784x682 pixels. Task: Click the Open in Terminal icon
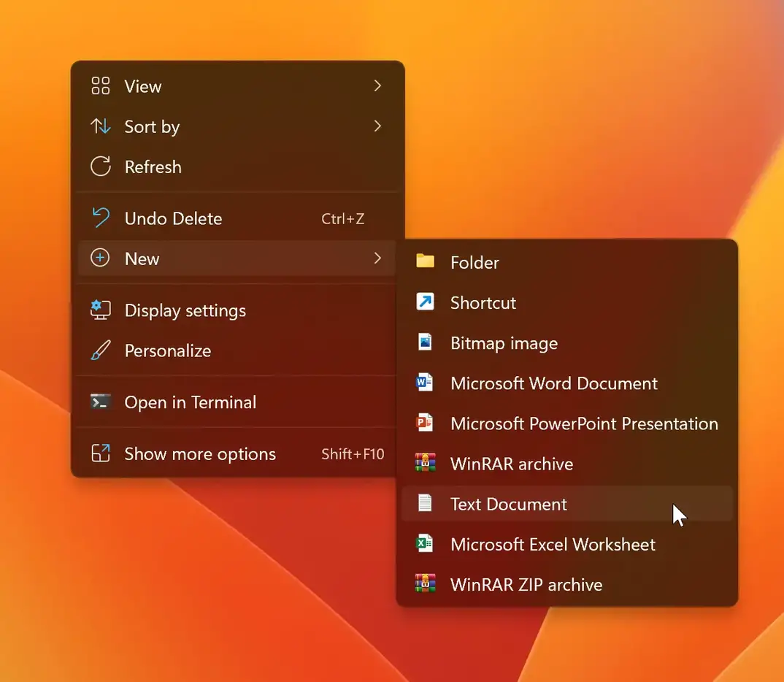101,402
